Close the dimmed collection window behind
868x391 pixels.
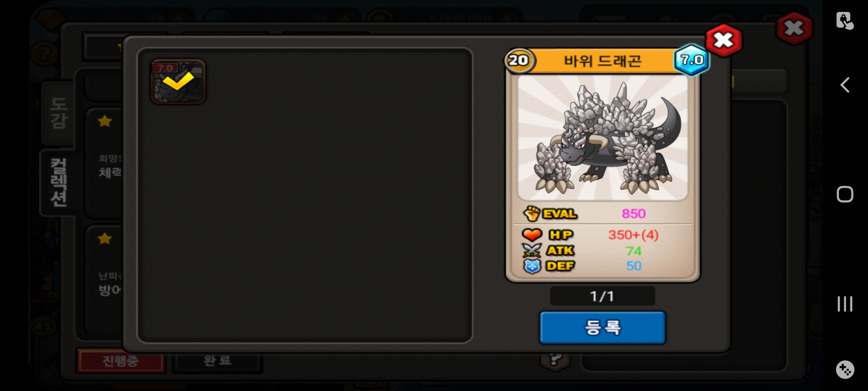(794, 29)
